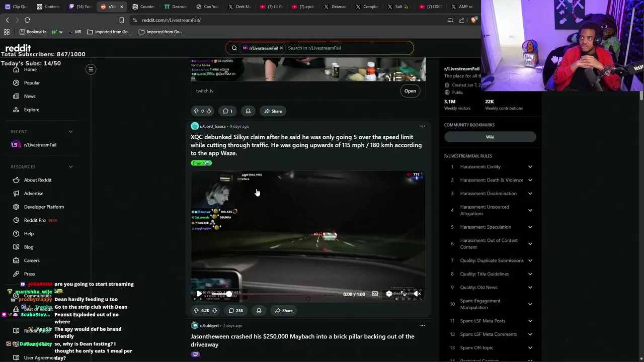This screenshot has width=644, height=362.
Task: Close the r/LivestreamFail browser tab
Action: [x=121, y=7]
